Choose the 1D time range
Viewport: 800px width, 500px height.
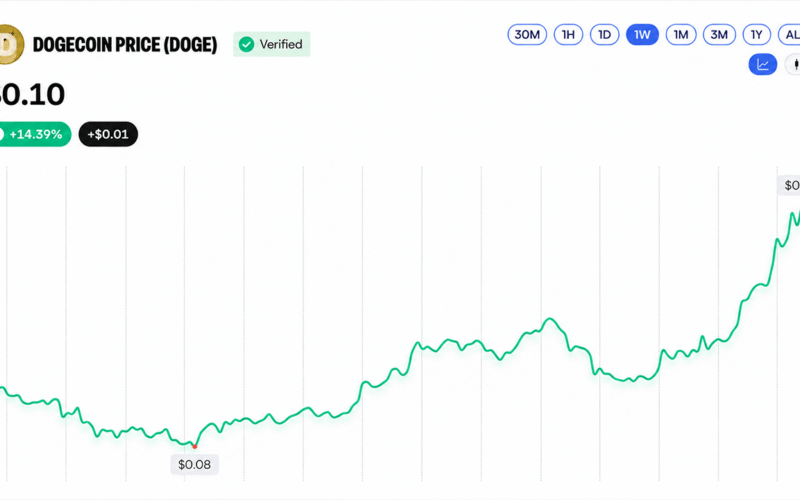(x=605, y=35)
